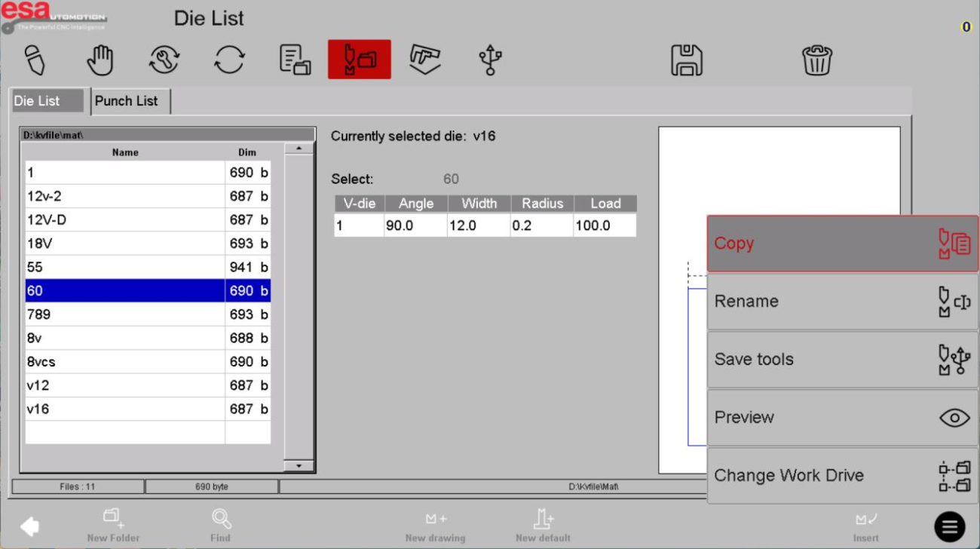This screenshot has width=980, height=549.
Task: Click the trash bin delete icon
Action: click(x=817, y=60)
